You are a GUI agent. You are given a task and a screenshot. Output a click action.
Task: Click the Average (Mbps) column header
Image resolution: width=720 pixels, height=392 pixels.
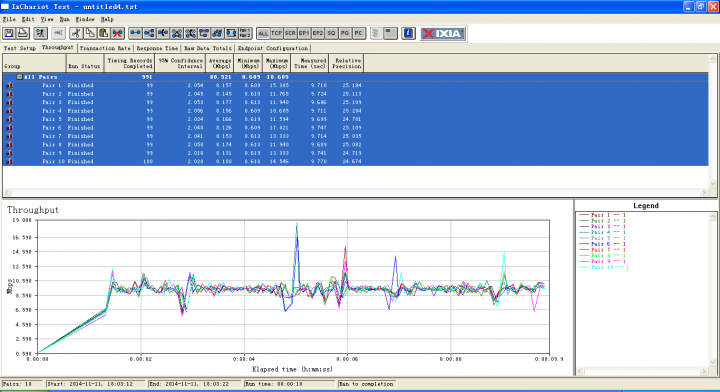(x=220, y=63)
